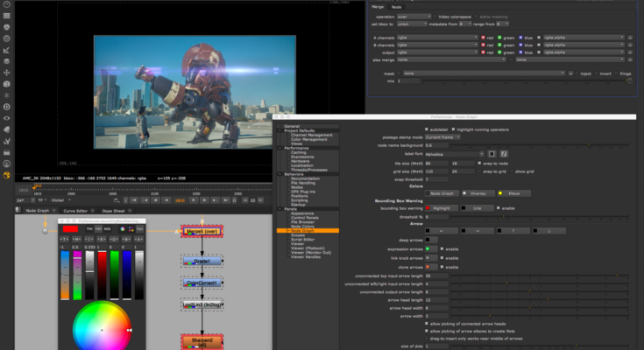Open the Deep nodes D icon

tap(7, 107)
